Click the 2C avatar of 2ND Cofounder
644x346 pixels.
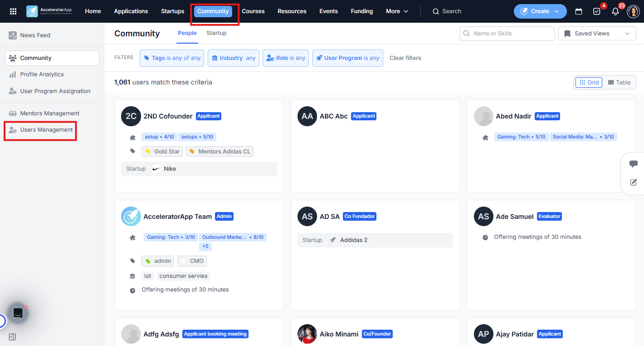[131, 116]
